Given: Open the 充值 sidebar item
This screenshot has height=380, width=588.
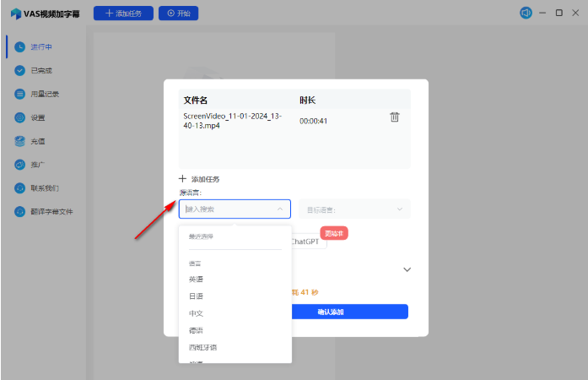Looking at the screenshot, I should pos(37,141).
